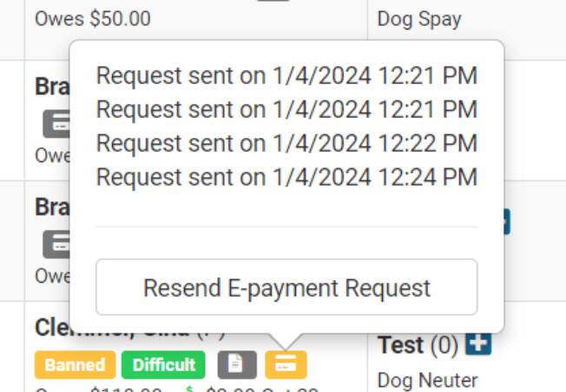Select the first 12:21 PM request entry
Image resolution: width=566 pixels, height=392 pixels.
pyautogui.click(x=286, y=76)
